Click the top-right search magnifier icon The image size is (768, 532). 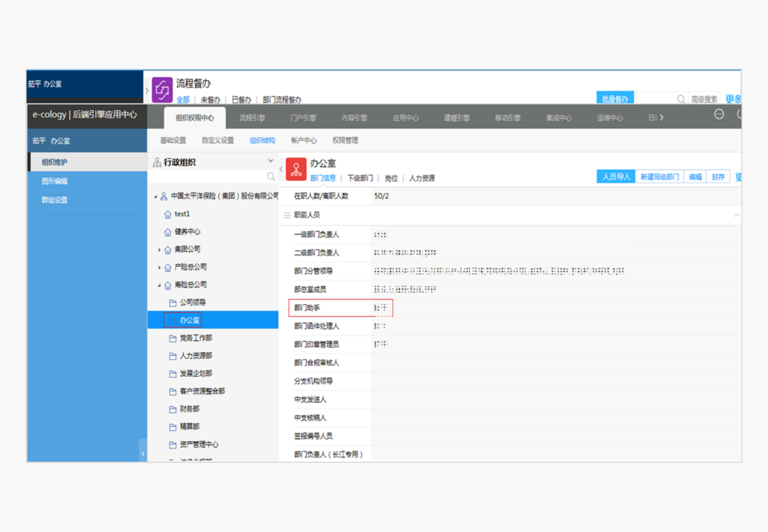pos(680,99)
